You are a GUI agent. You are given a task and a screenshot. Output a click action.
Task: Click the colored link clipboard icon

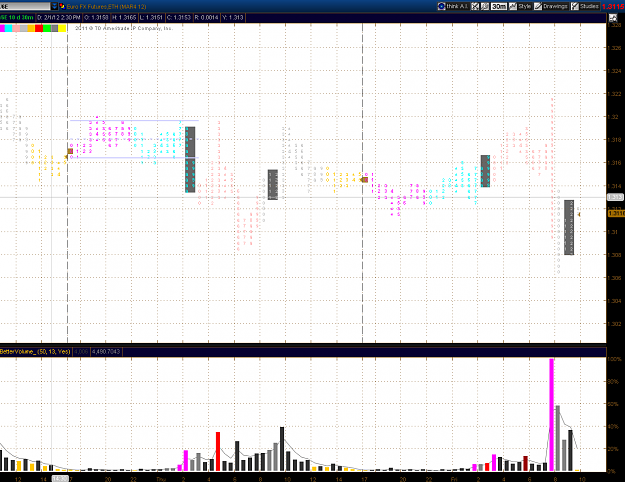62,6
